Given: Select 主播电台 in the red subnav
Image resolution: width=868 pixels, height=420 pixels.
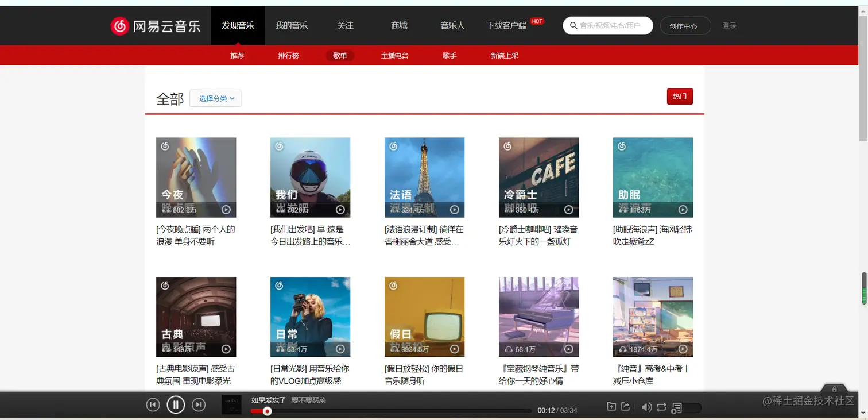Looking at the screenshot, I should pyautogui.click(x=395, y=56).
